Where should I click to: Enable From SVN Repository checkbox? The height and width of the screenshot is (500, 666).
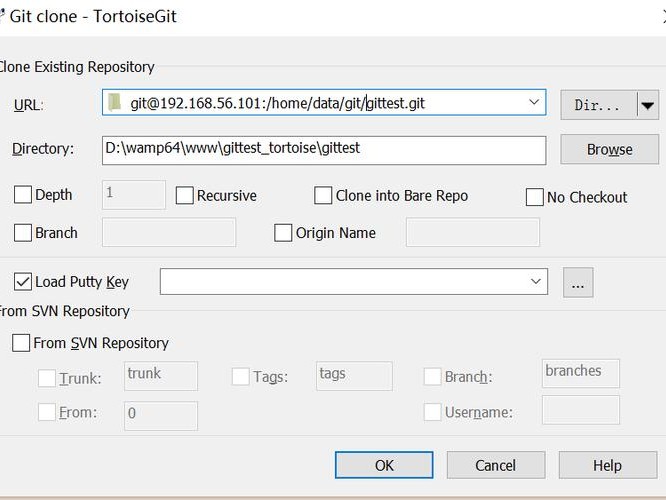pyautogui.click(x=21, y=343)
